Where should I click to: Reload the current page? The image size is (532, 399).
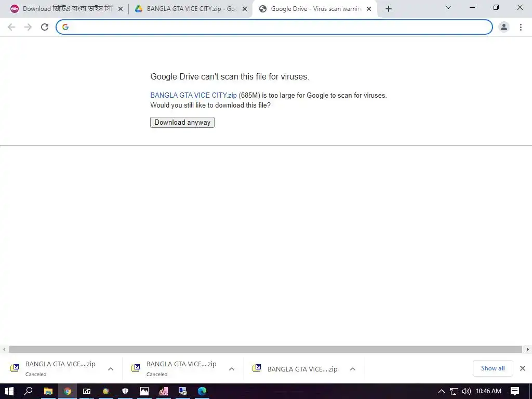pyautogui.click(x=45, y=27)
